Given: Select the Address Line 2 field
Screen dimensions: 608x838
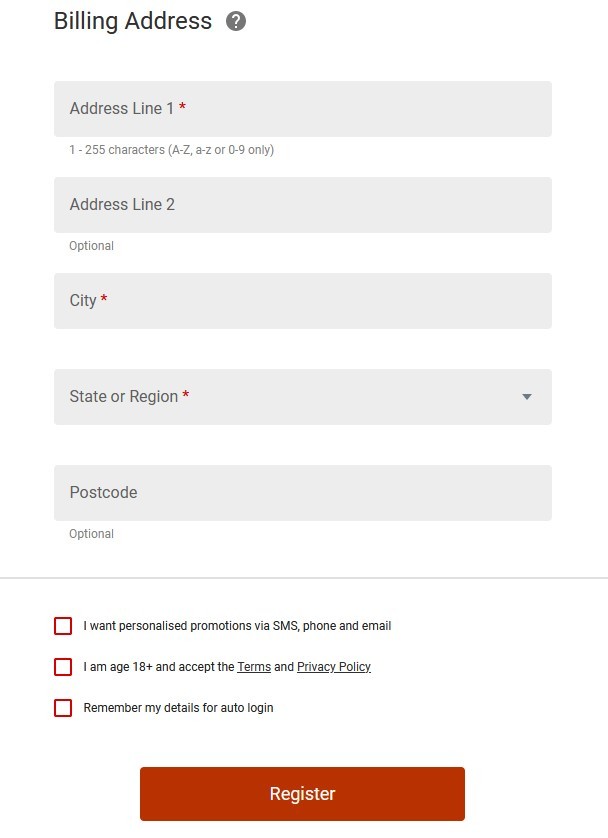Looking at the screenshot, I should tap(302, 205).
